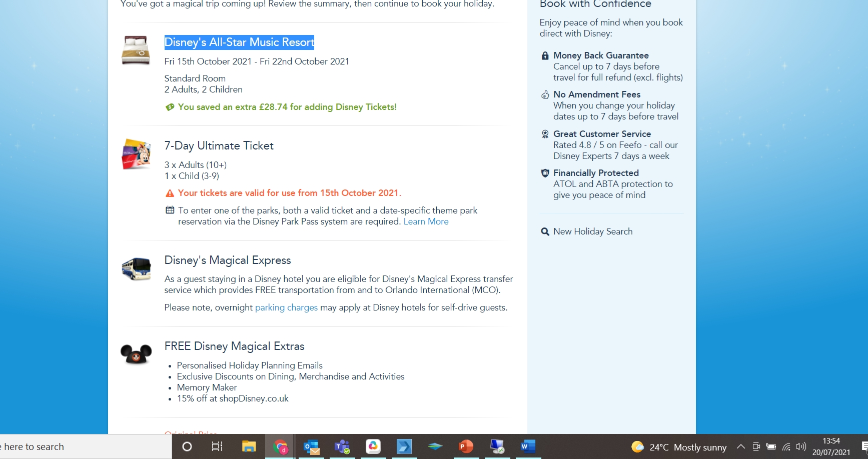Open File Explorer from the taskbar
This screenshot has height=459, width=868.
pyautogui.click(x=249, y=446)
